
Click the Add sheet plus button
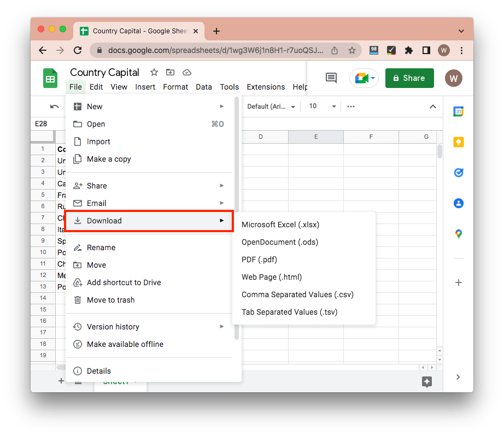click(x=61, y=381)
